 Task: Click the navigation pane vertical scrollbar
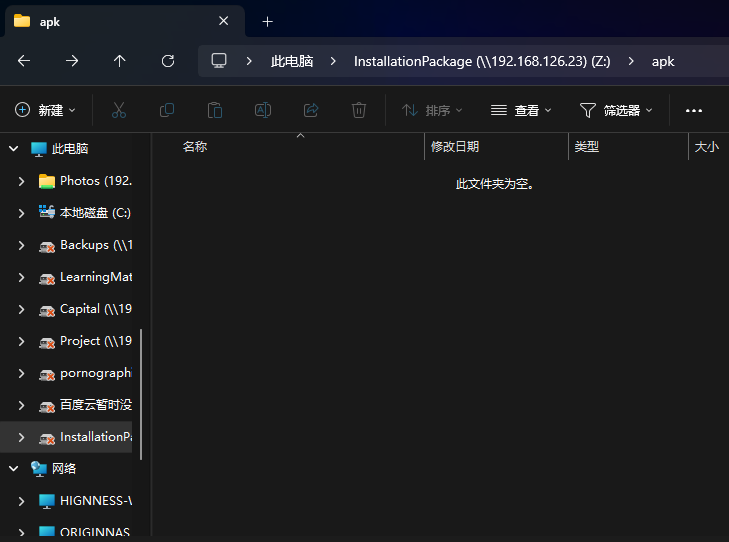[x=141, y=394]
